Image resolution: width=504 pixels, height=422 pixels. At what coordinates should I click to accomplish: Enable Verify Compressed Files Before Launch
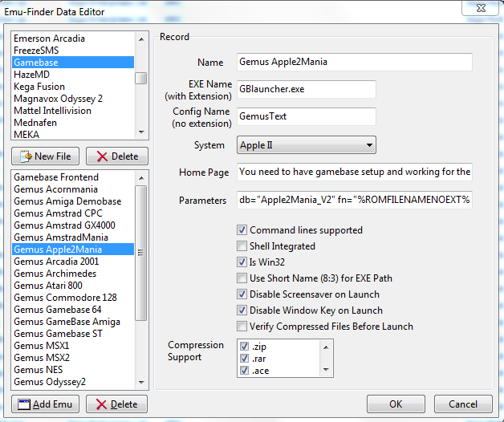pos(242,327)
